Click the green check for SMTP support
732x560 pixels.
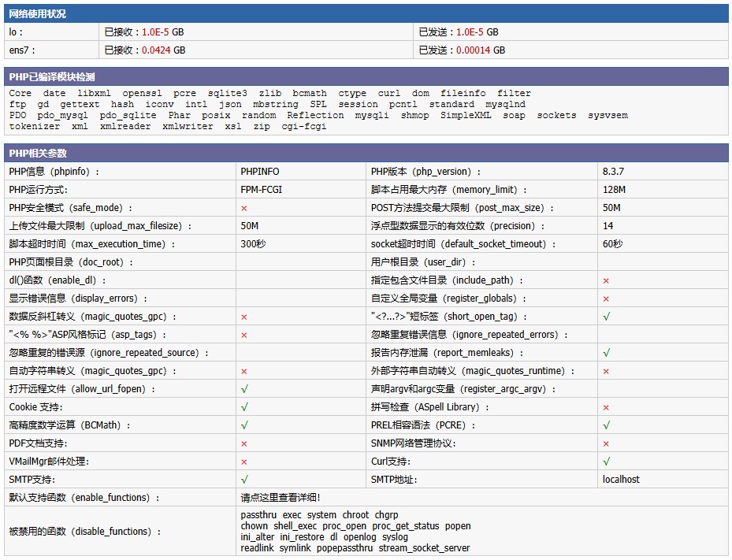[245, 480]
